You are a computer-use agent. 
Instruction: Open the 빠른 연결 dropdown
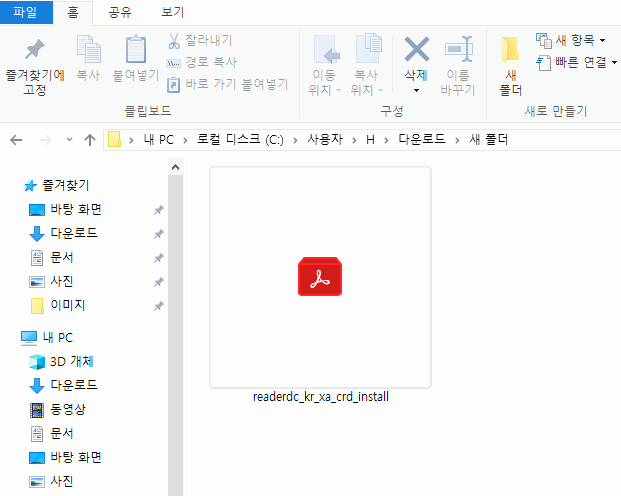click(x=577, y=62)
